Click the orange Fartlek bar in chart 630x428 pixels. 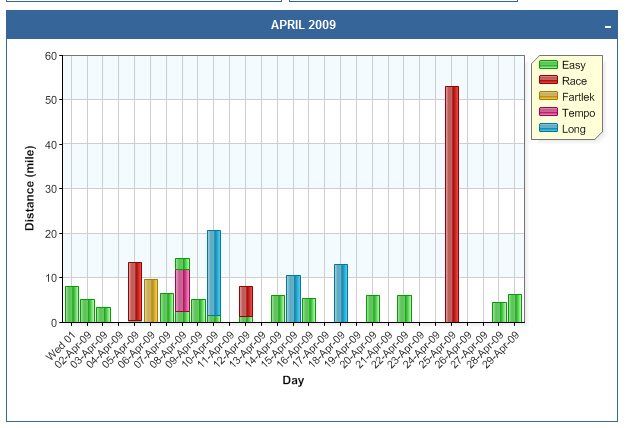click(151, 300)
